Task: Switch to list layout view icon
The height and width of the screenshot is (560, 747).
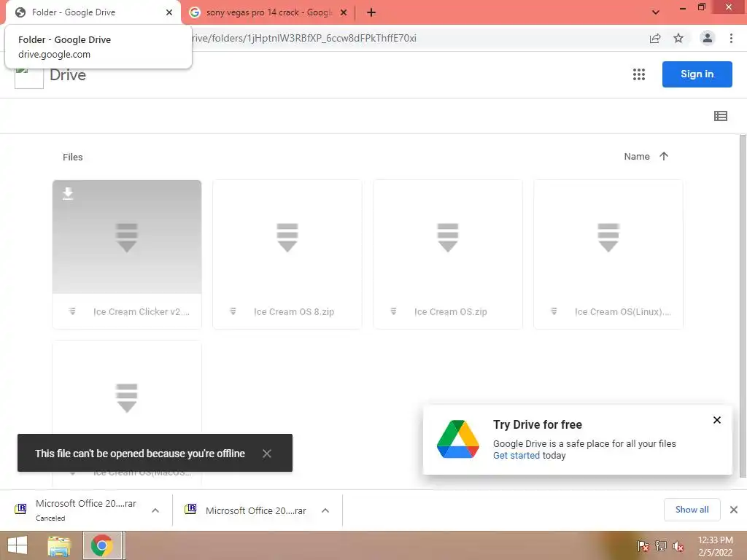Action: click(x=720, y=116)
